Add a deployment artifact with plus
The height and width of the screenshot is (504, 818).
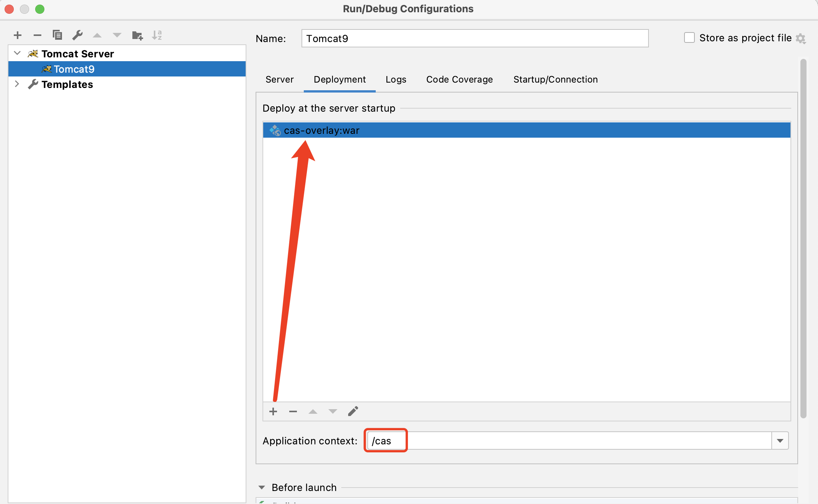pos(273,411)
